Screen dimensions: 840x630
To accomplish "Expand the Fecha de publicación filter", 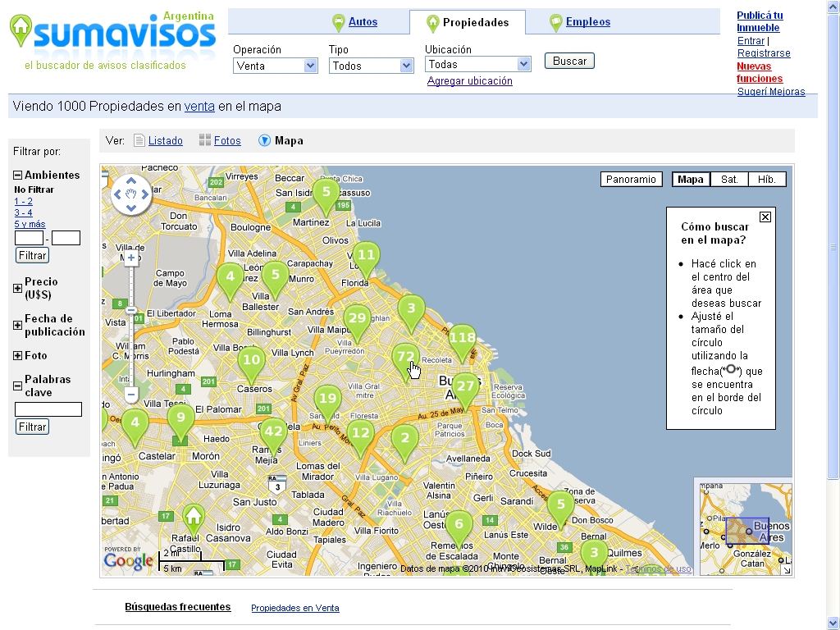I will (18, 325).
